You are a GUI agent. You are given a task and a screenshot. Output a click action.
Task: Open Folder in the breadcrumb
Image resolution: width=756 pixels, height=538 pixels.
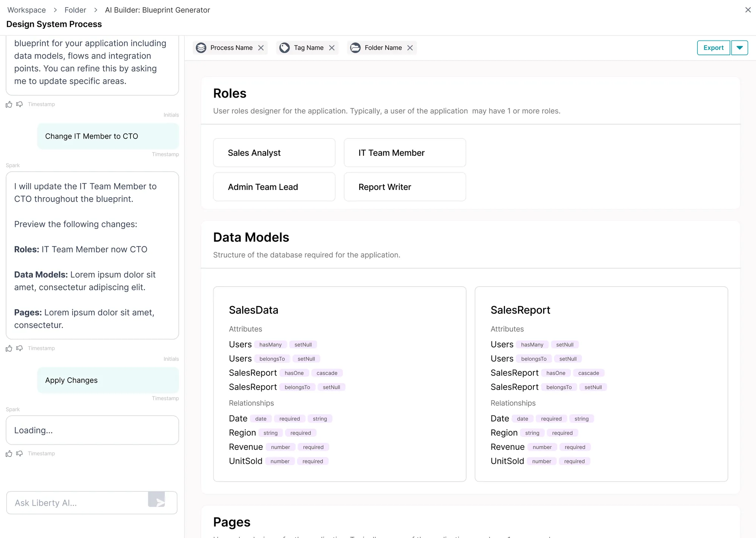click(x=75, y=10)
